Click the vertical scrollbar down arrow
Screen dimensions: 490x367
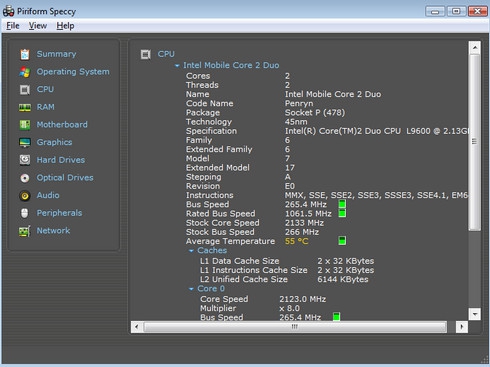(x=475, y=314)
